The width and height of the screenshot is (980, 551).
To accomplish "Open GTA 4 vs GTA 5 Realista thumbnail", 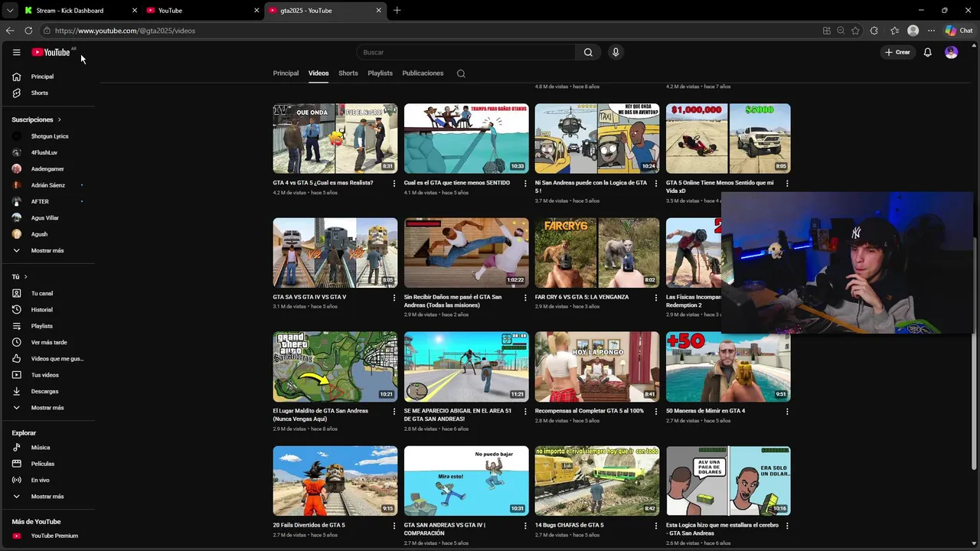I will [x=335, y=139].
